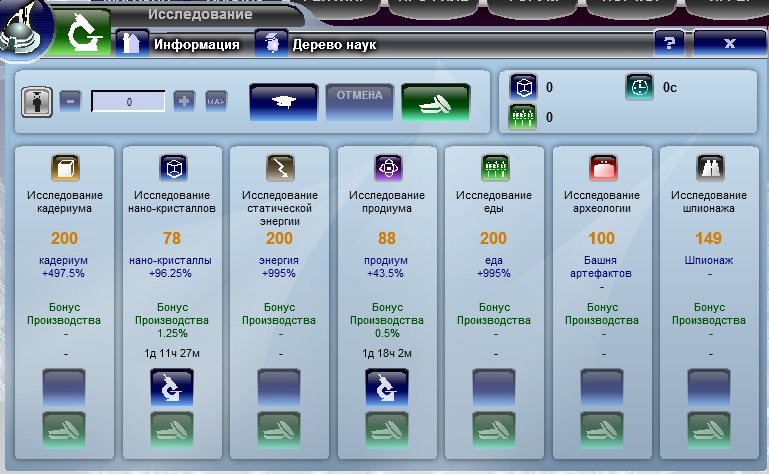
Task: Increase scientist count with plus button
Action: point(184,101)
